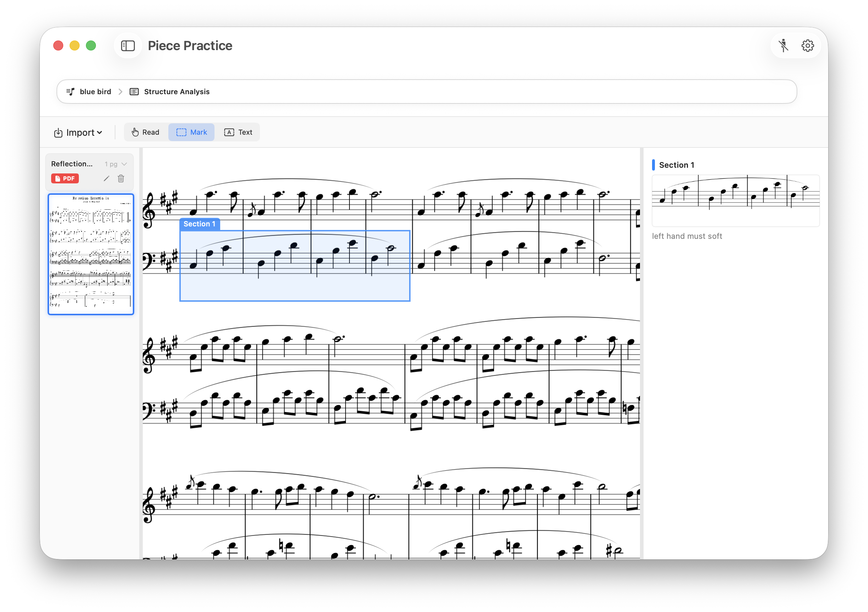The width and height of the screenshot is (868, 612).
Task: Click the Section 1 heading in right panel
Action: (676, 165)
